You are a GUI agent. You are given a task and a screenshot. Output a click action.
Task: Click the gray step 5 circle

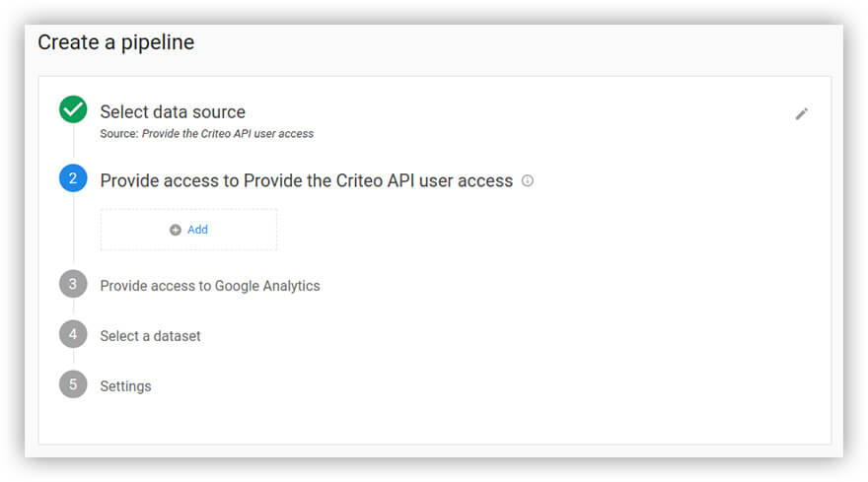tap(73, 385)
